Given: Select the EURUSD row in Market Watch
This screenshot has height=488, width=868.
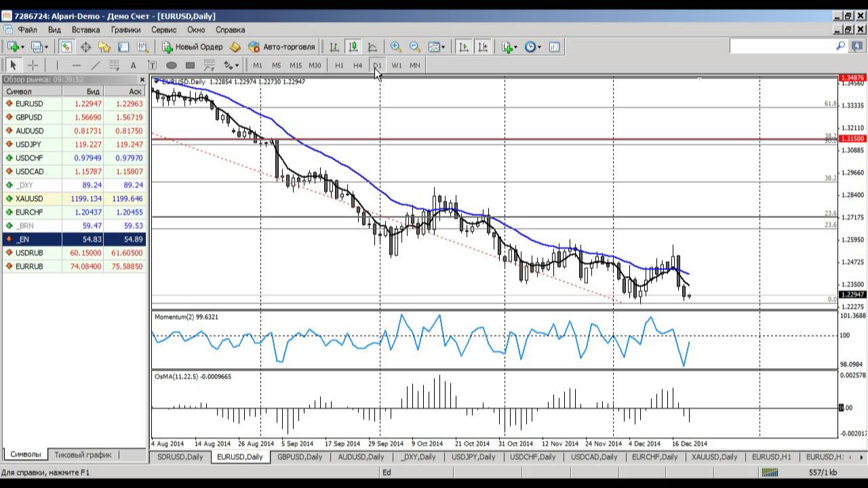Looking at the screenshot, I should coord(74,104).
